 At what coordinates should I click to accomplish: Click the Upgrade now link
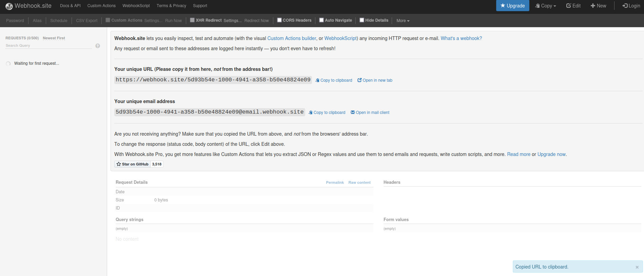click(551, 154)
